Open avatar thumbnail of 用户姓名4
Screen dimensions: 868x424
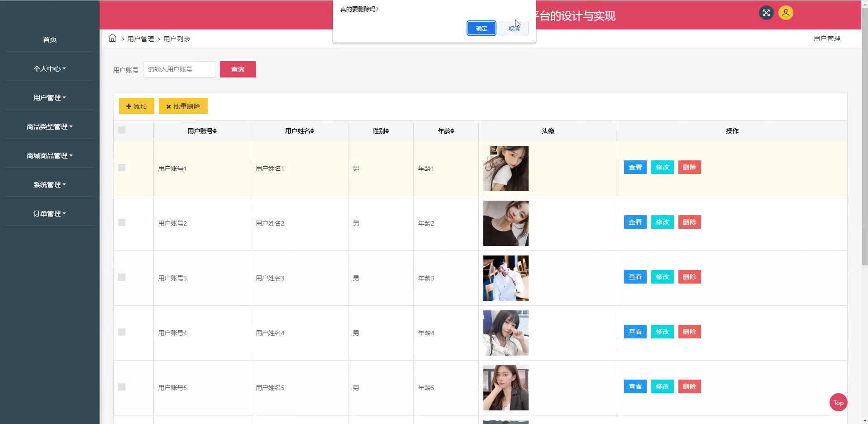(x=506, y=333)
